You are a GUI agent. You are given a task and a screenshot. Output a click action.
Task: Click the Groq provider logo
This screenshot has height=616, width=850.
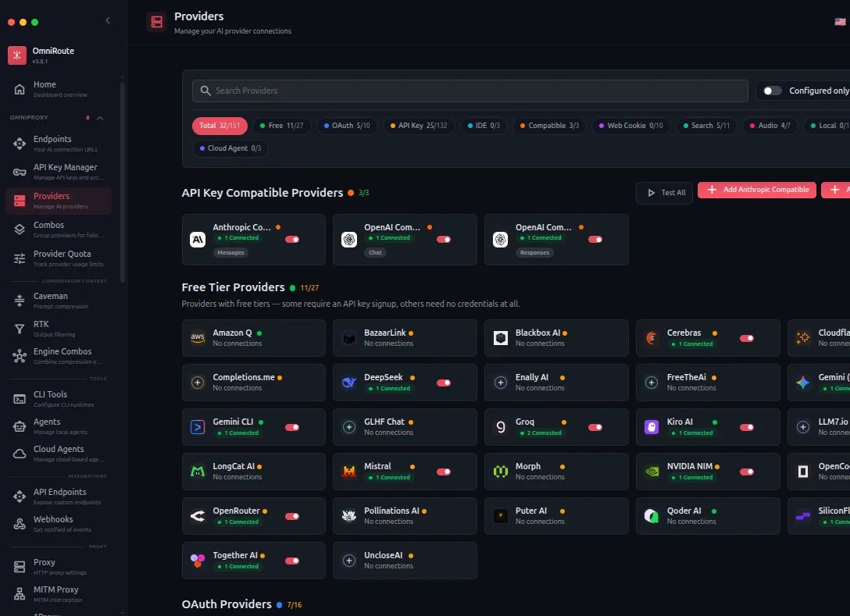pos(500,427)
